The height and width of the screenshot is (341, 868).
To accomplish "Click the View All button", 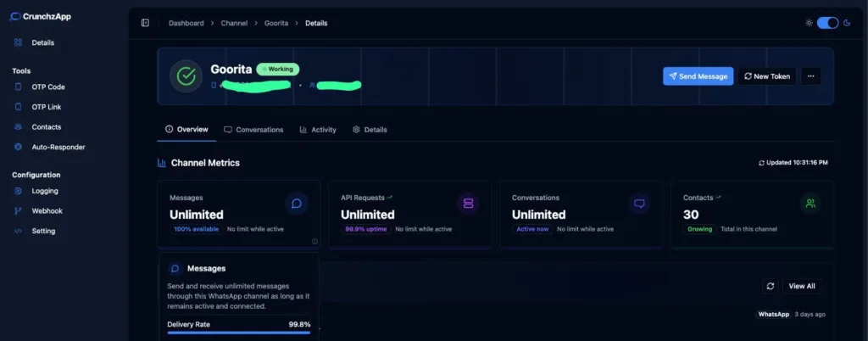I will [x=802, y=286].
